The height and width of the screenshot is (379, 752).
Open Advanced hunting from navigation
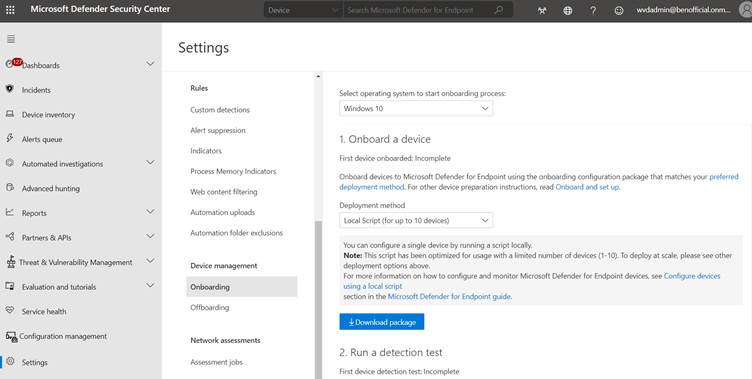pyautogui.click(x=51, y=189)
